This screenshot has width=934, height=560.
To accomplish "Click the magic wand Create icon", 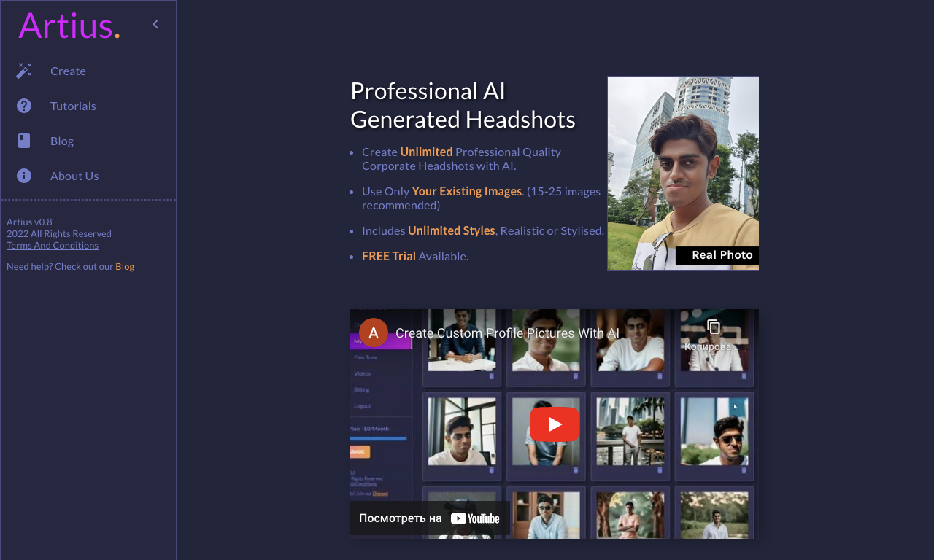I will 24,71.
